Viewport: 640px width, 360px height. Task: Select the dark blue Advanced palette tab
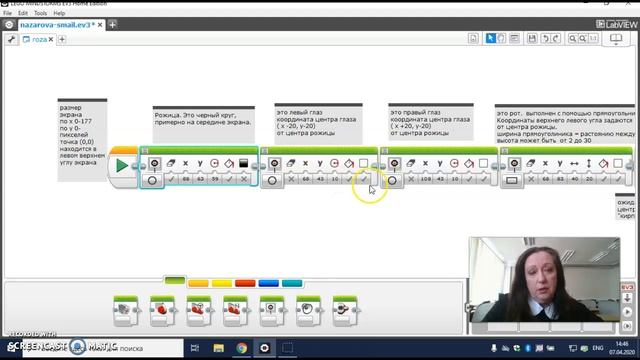point(269,283)
